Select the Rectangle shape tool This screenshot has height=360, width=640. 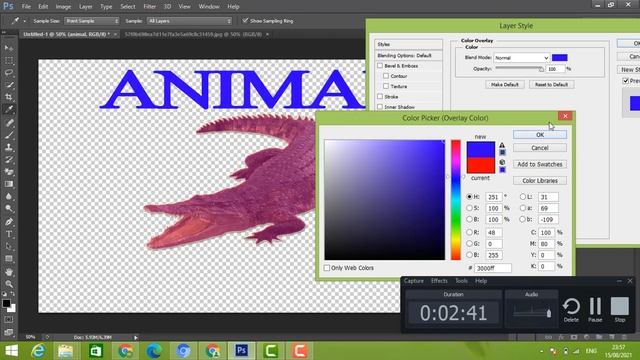click(x=9, y=259)
